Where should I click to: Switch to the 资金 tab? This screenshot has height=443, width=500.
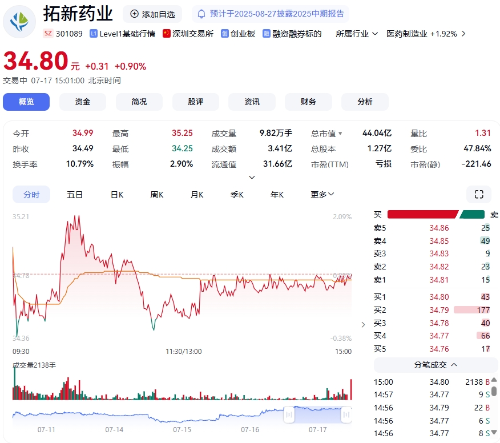(x=82, y=102)
